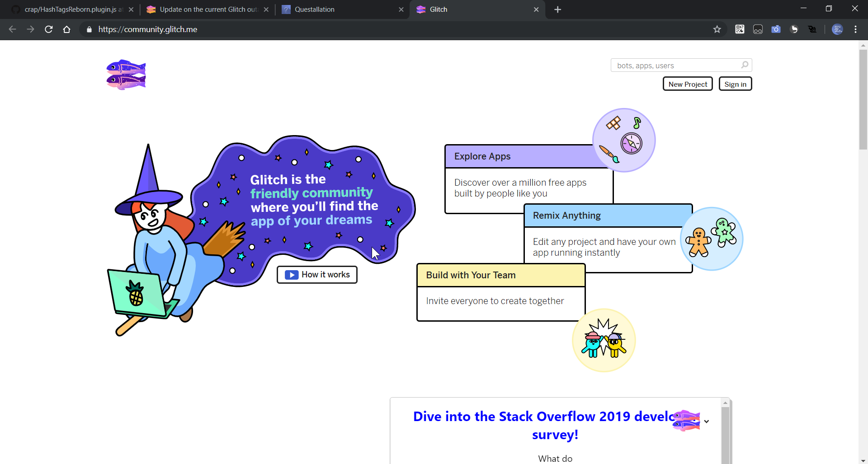Focus the bots, apps, users search field
868x464 pixels.
681,65
